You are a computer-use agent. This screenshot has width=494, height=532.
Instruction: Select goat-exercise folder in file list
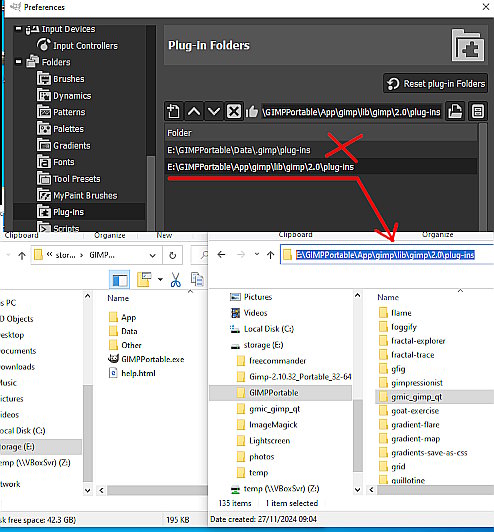[409, 411]
